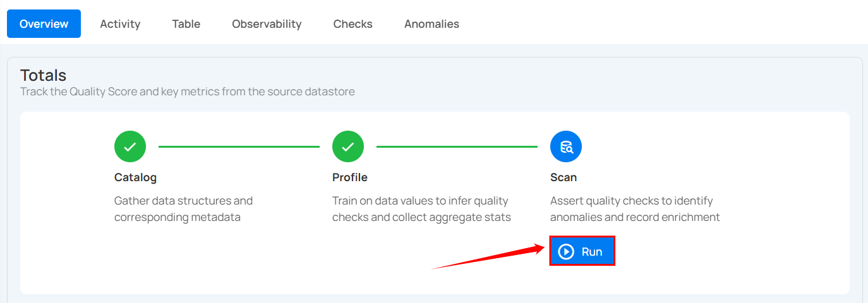This screenshot has height=303, width=868.
Task: Select the Observability tab
Action: pyautogui.click(x=267, y=24)
